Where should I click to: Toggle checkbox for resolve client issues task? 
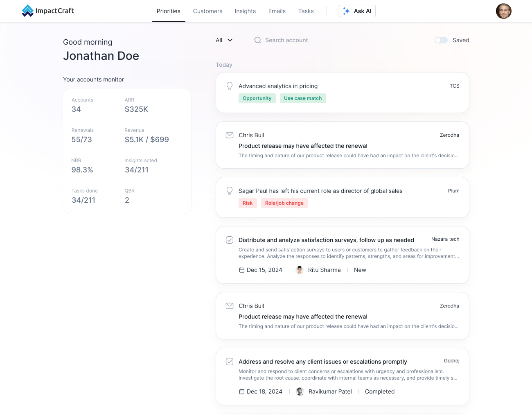tap(230, 362)
